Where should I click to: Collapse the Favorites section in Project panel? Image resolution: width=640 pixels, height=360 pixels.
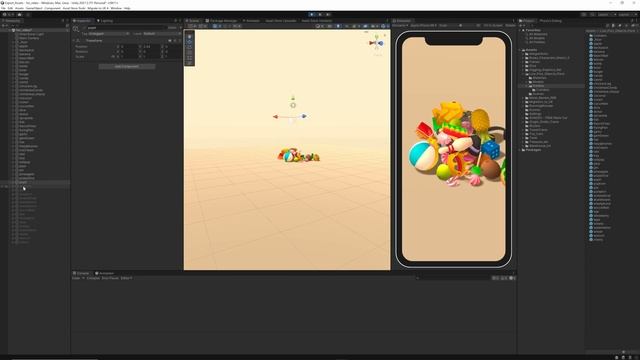(520, 30)
